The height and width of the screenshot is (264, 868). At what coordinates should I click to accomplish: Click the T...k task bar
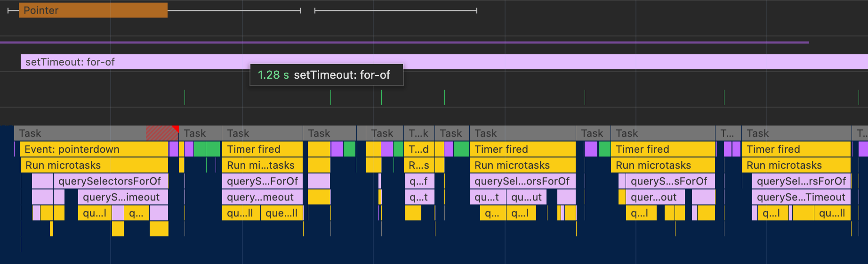pos(418,133)
